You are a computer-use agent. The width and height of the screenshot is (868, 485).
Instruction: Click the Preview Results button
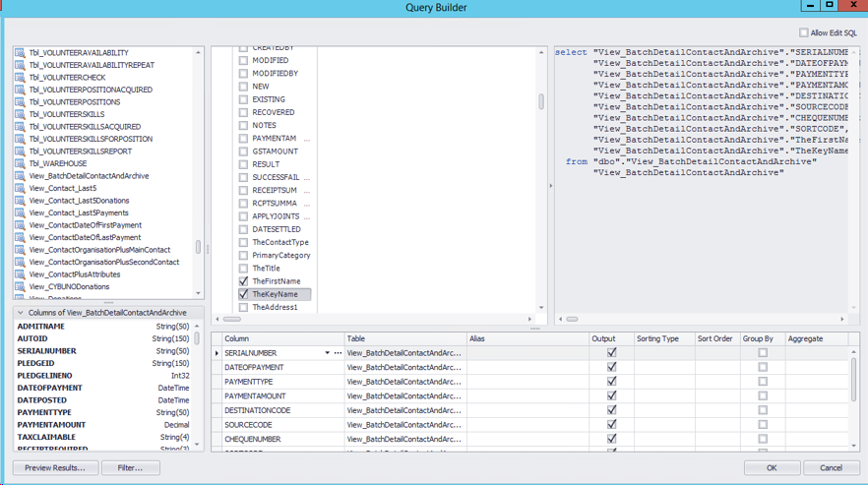[55, 468]
